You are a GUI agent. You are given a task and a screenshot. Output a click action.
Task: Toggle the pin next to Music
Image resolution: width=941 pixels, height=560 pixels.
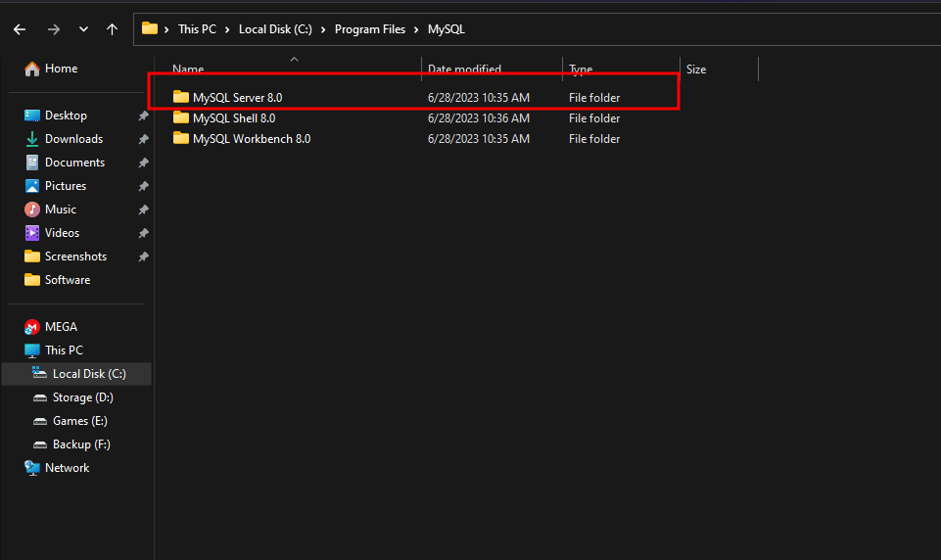pyautogui.click(x=143, y=210)
